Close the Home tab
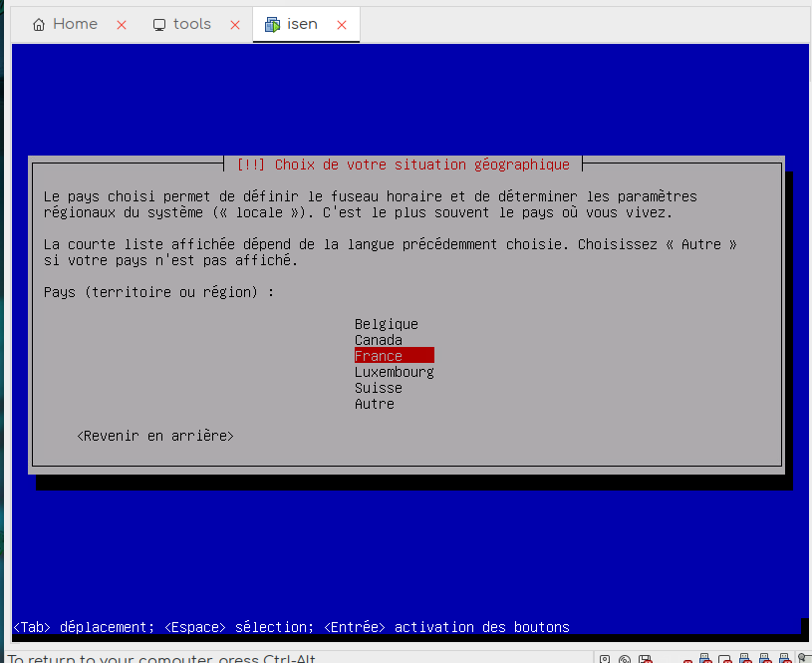Viewport: 812px width, 663px height. point(122,25)
